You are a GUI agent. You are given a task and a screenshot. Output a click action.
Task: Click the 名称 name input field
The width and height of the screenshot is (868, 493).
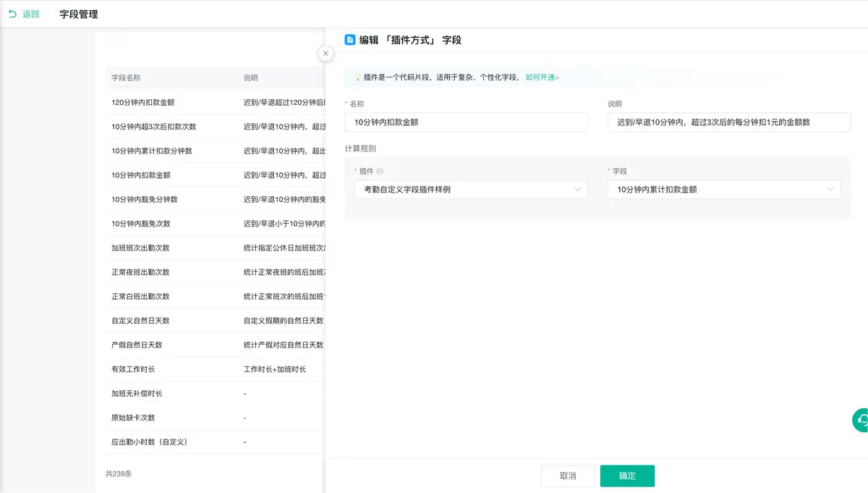coord(467,122)
